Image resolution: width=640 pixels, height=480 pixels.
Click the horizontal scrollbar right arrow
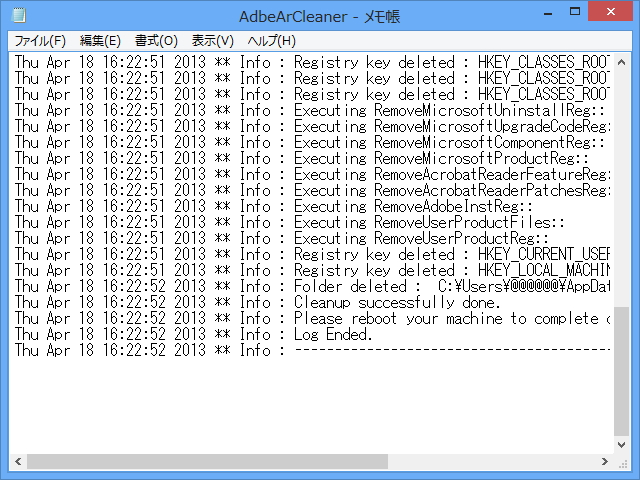click(605, 462)
